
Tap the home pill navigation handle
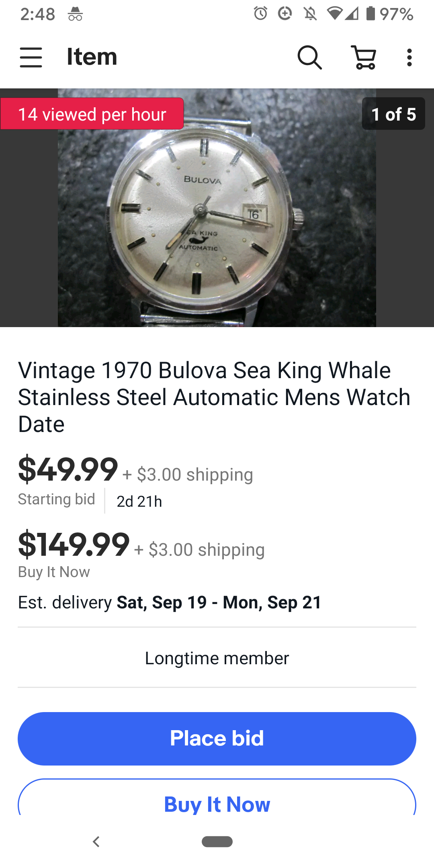coord(217,841)
